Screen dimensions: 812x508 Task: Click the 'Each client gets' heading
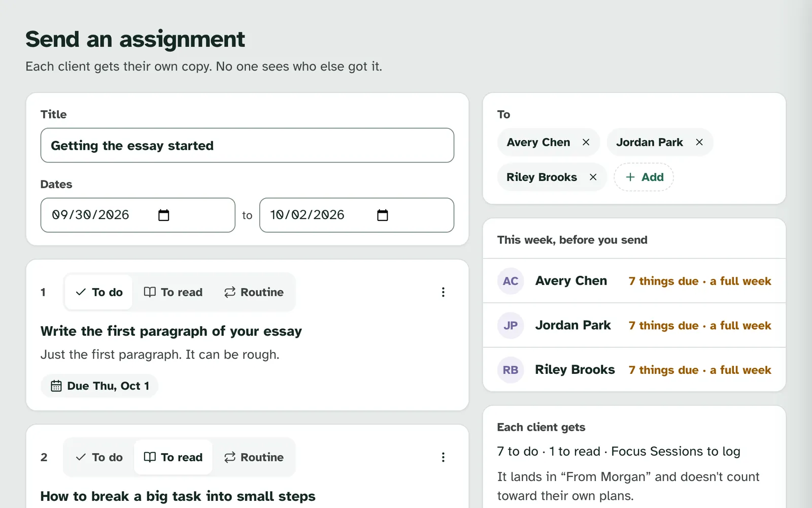tap(541, 427)
